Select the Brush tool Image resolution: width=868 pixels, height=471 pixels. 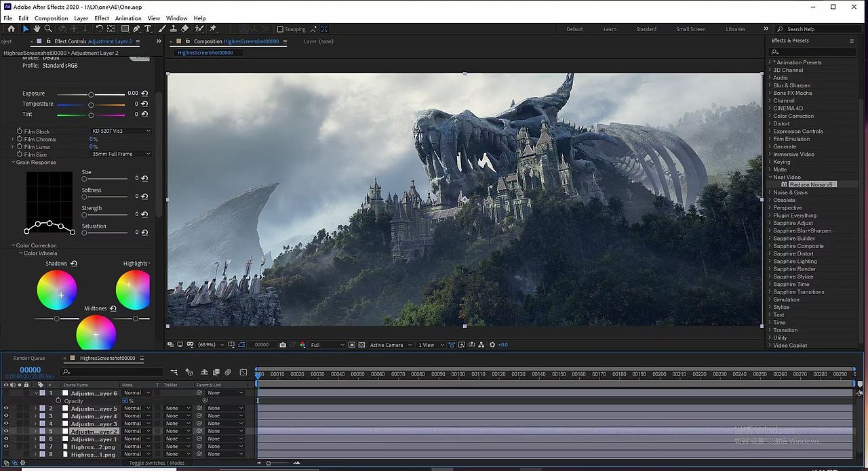(x=162, y=29)
